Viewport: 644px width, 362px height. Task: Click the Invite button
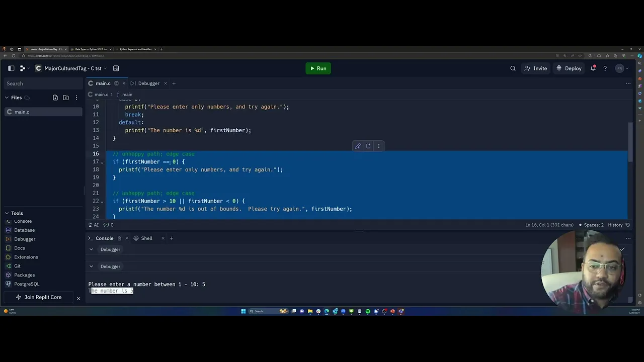pyautogui.click(x=536, y=68)
